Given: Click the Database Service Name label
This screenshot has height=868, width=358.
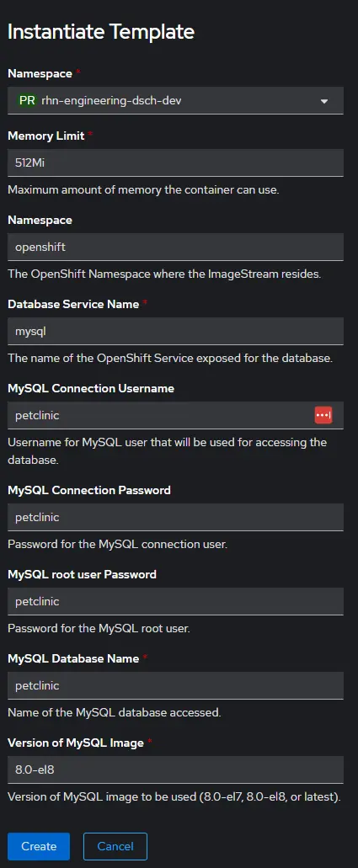Looking at the screenshot, I should pyautogui.click(x=73, y=304).
